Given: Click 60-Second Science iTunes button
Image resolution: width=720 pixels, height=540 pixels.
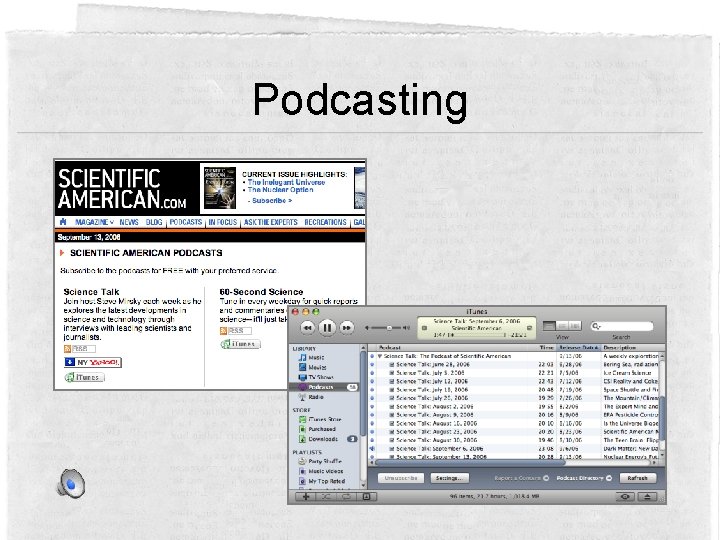Looking at the screenshot, I should (241, 344).
